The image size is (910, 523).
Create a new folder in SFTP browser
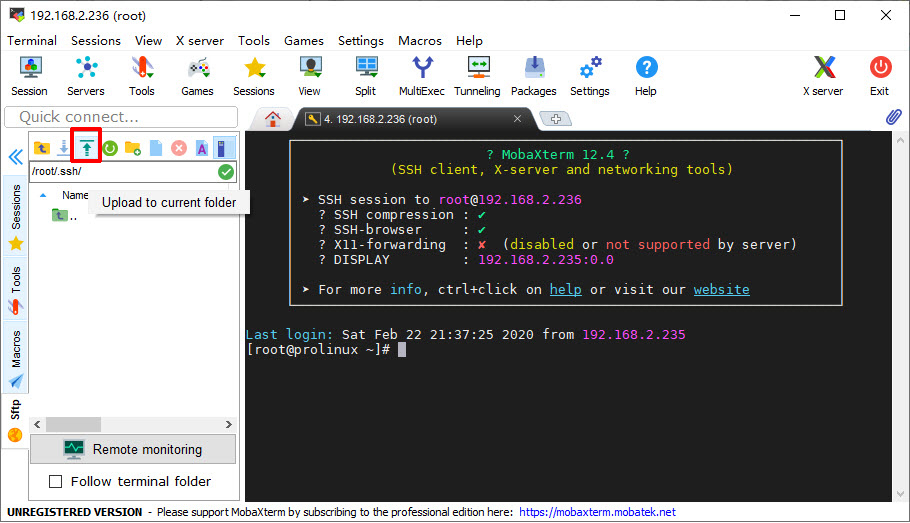click(x=133, y=148)
